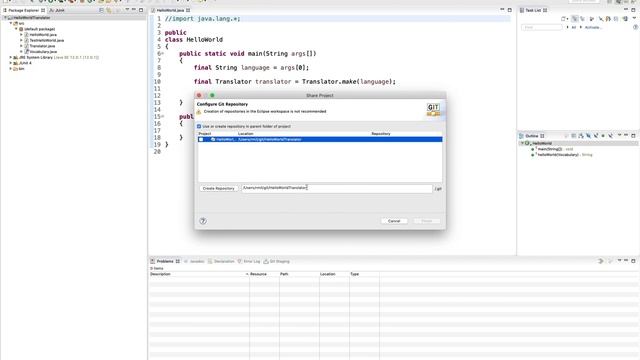This screenshot has width=640, height=360.
Task: Expand the HelloWorld.java tree node
Action: coord(21,35)
